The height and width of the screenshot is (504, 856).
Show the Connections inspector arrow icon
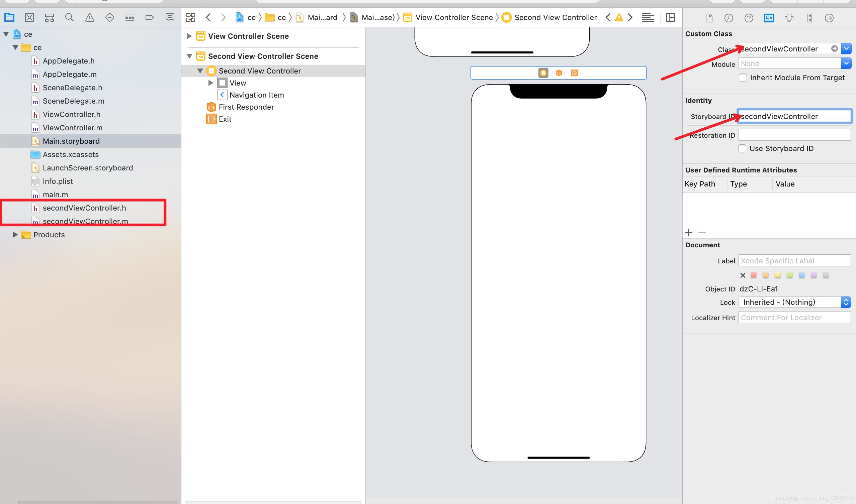[829, 18]
